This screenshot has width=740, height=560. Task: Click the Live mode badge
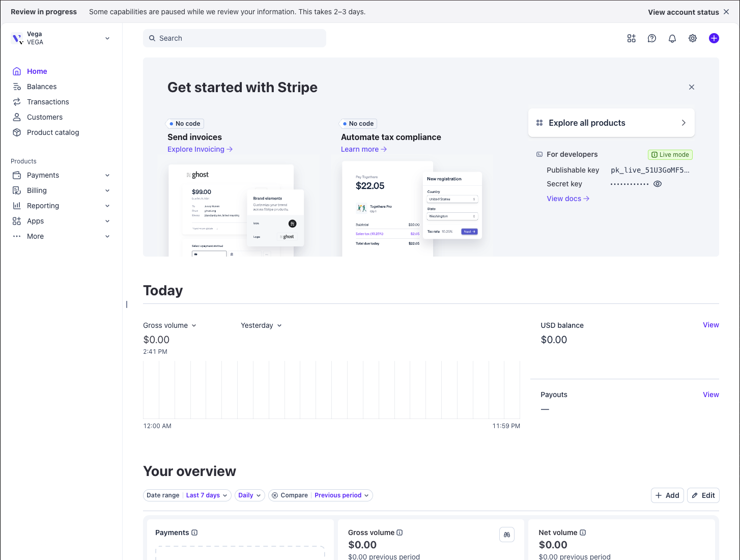670,155
